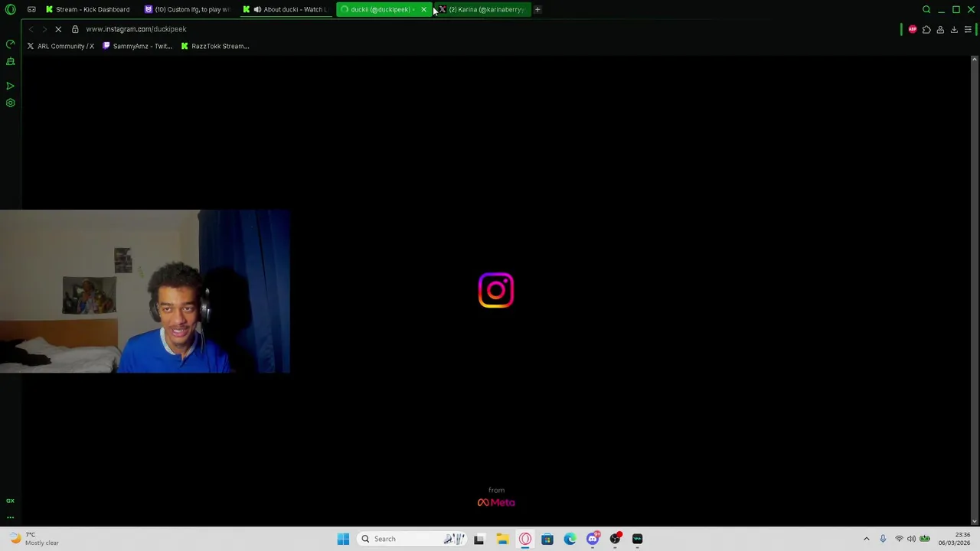980x551 pixels.
Task: Open the extensions cube icon
Action: tap(926, 29)
